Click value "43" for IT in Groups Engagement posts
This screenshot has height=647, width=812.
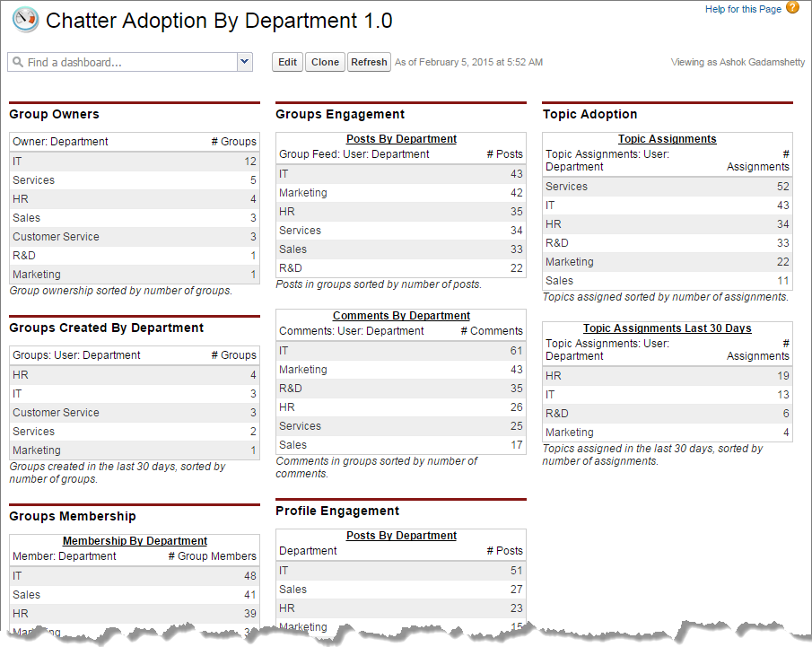point(517,174)
